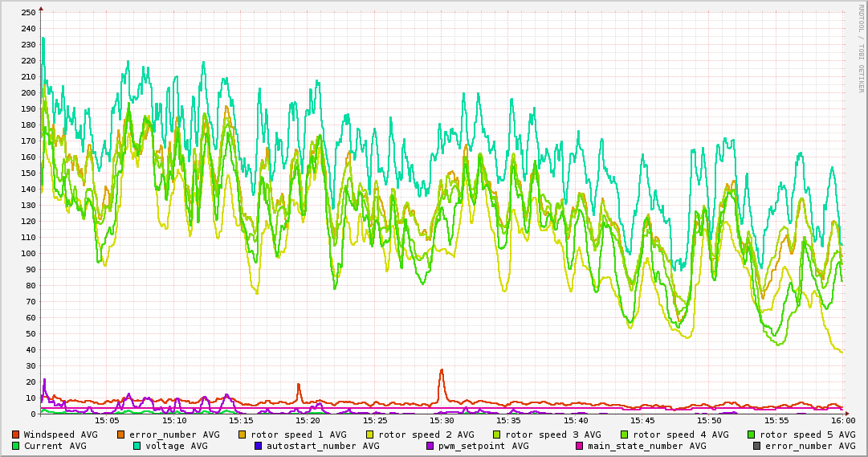Click the red windspeed spike peak near 15:30
The image size is (868, 457).
point(442,370)
